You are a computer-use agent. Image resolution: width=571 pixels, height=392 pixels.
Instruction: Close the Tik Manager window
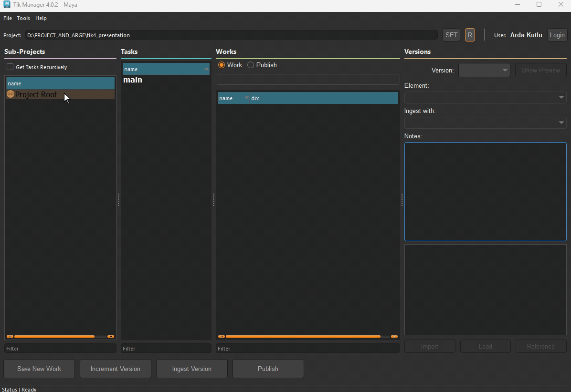click(x=561, y=4)
